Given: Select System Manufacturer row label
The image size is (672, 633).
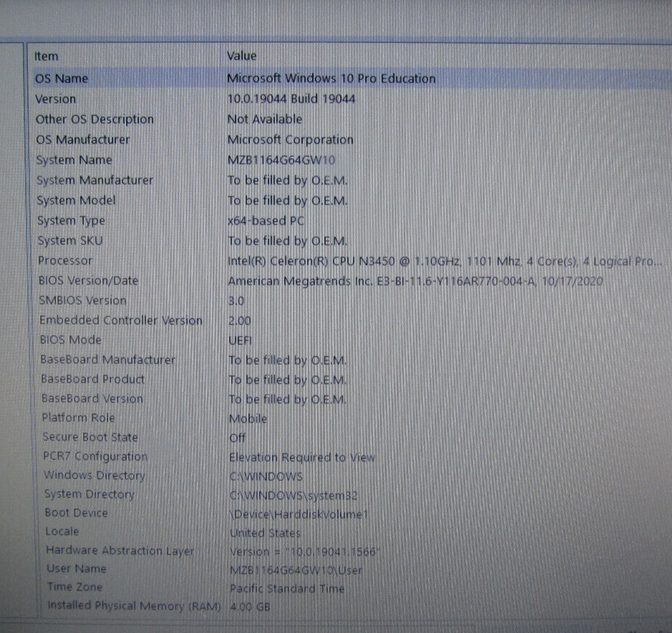Looking at the screenshot, I should click(x=94, y=180).
